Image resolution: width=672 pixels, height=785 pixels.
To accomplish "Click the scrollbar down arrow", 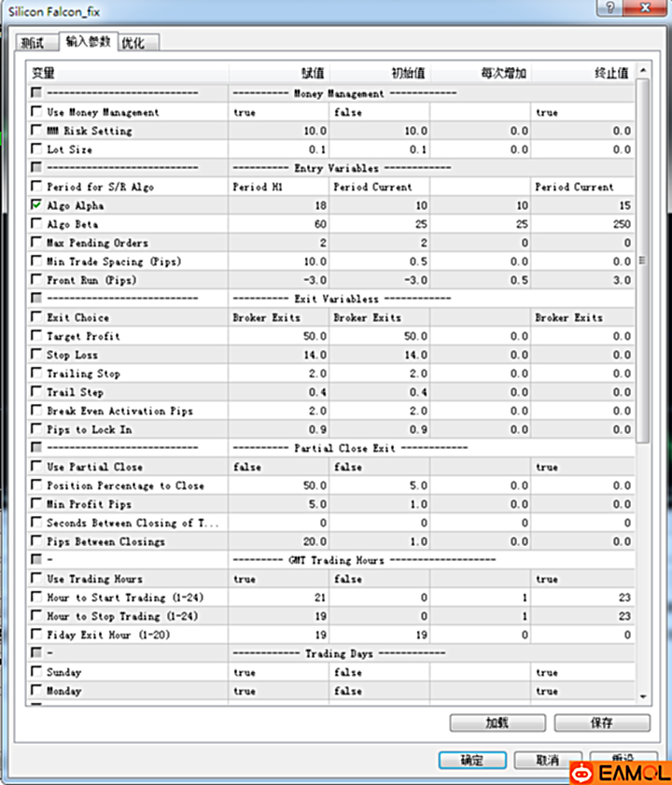I will [643, 696].
